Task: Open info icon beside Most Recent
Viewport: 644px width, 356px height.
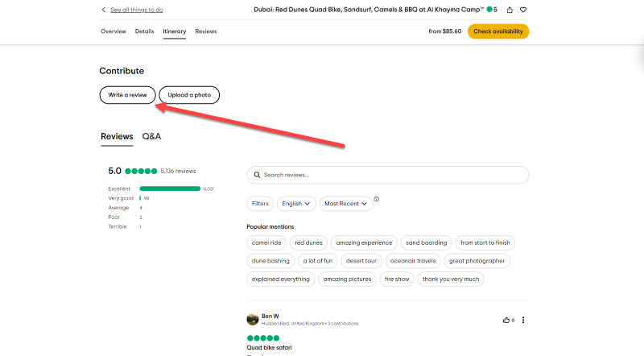Action: pyautogui.click(x=377, y=200)
